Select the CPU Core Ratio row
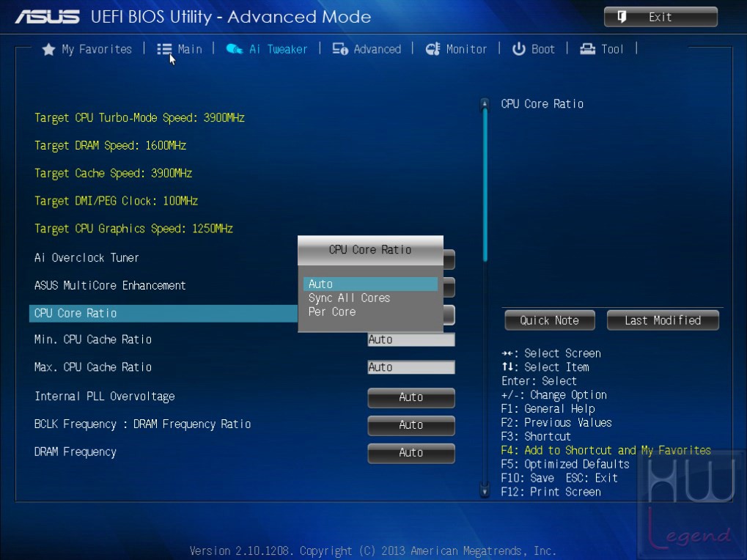Image resolution: width=747 pixels, height=560 pixels. (163, 313)
